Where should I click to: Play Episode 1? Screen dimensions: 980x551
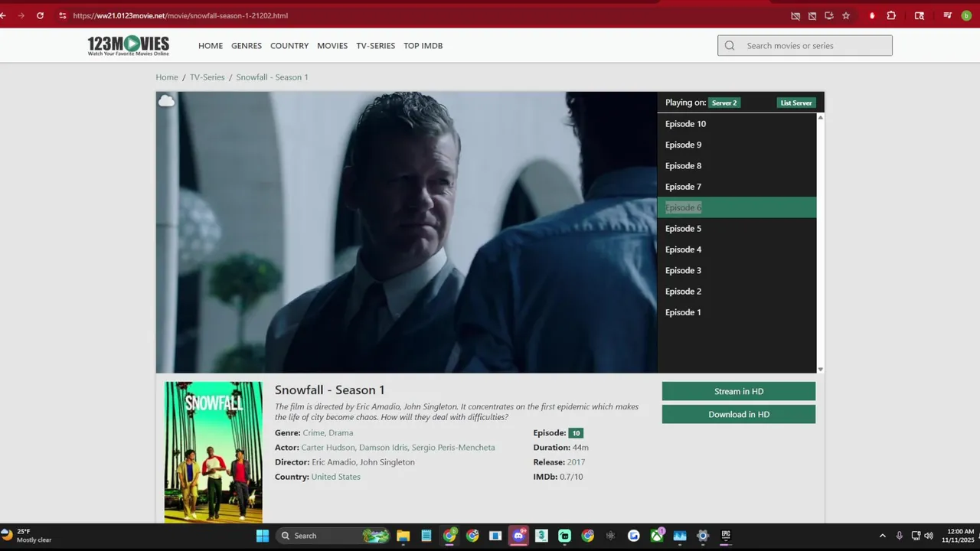(x=737, y=312)
